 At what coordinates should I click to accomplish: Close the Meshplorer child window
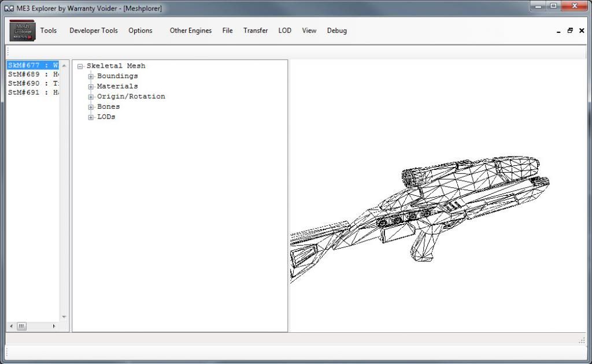click(x=582, y=31)
